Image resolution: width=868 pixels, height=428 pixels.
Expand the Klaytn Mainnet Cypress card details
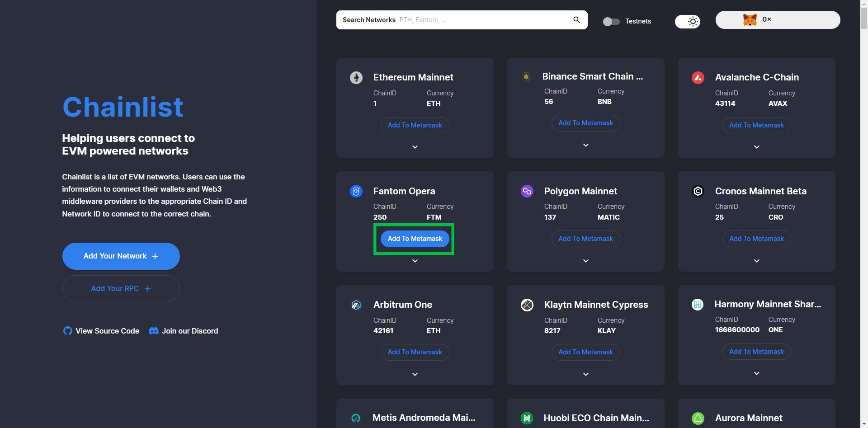point(586,374)
